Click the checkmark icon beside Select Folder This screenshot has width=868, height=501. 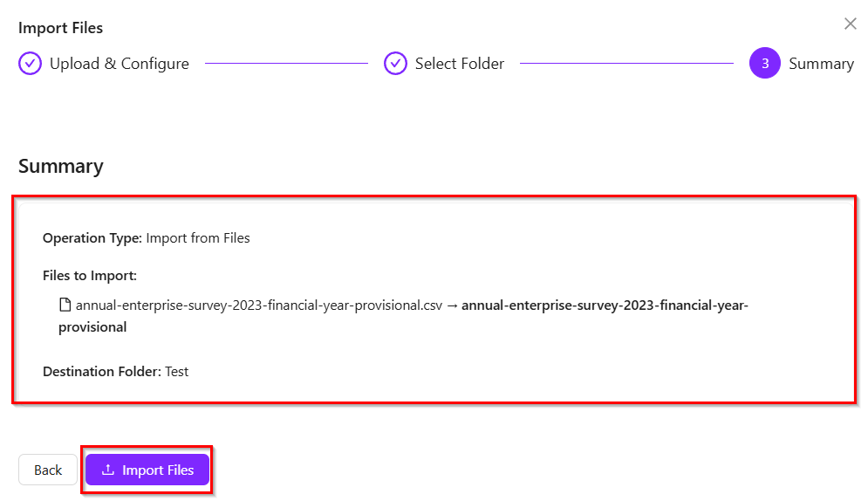[x=396, y=64]
